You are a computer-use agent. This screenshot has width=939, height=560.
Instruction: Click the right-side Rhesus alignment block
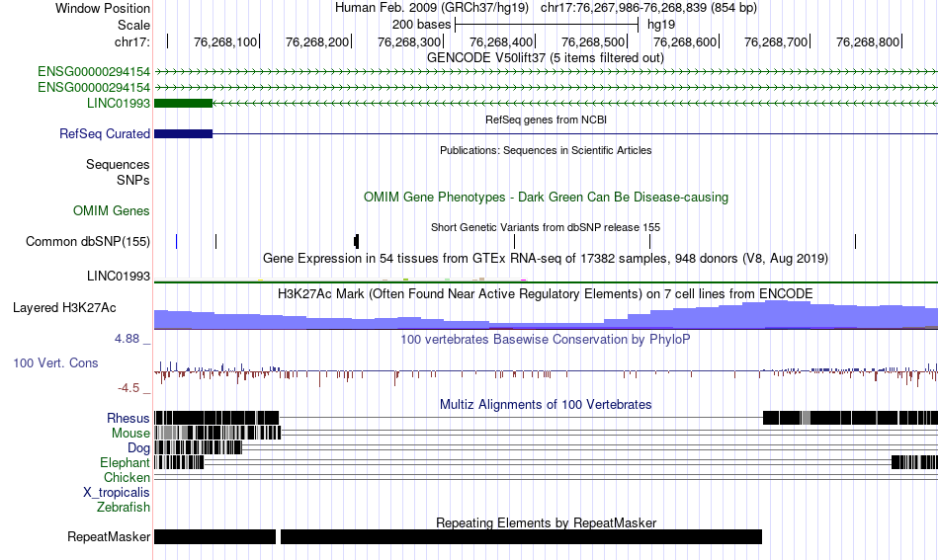(850, 418)
